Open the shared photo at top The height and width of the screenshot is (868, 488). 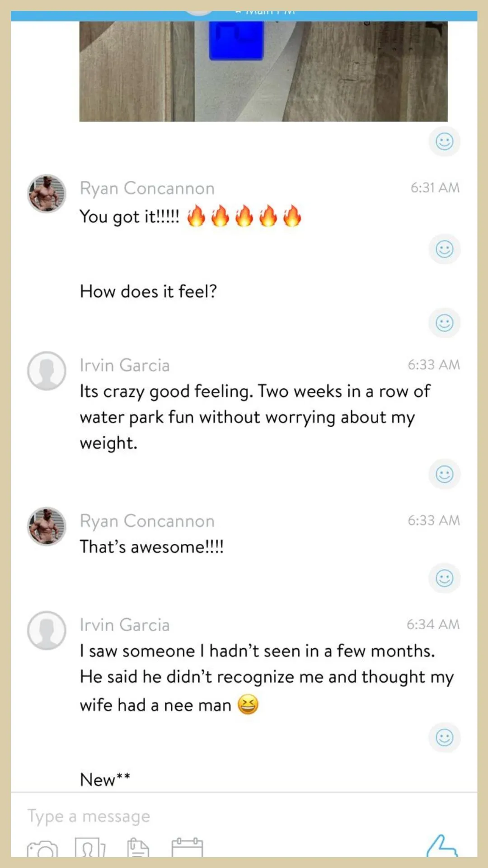[263, 71]
